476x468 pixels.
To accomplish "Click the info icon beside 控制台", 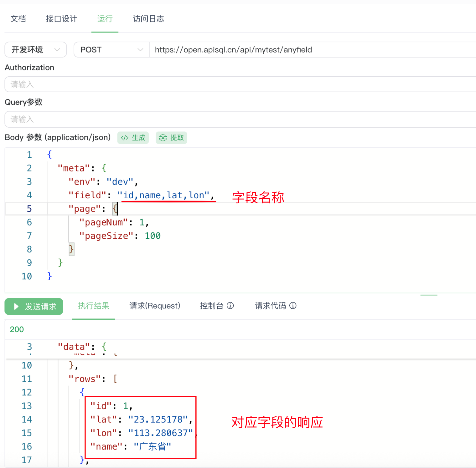I will pos(230,306).
